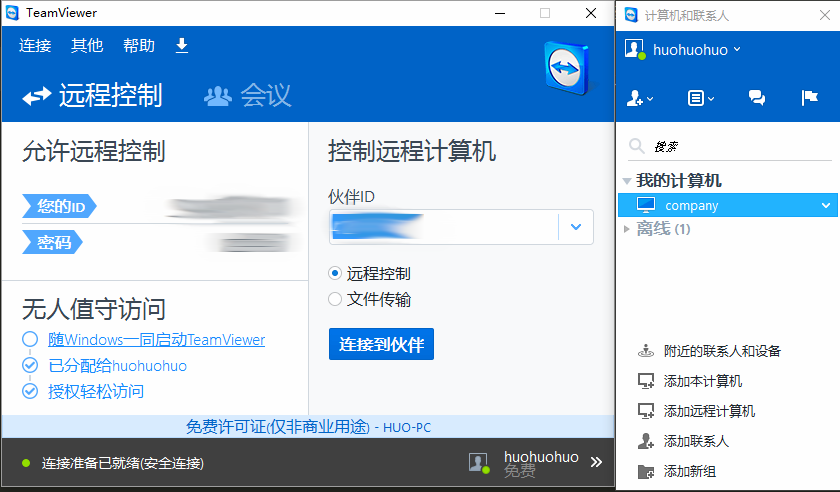Click the 连接到伙伴 button
Screen dimensions: 840x492
[x=381, y=345]
